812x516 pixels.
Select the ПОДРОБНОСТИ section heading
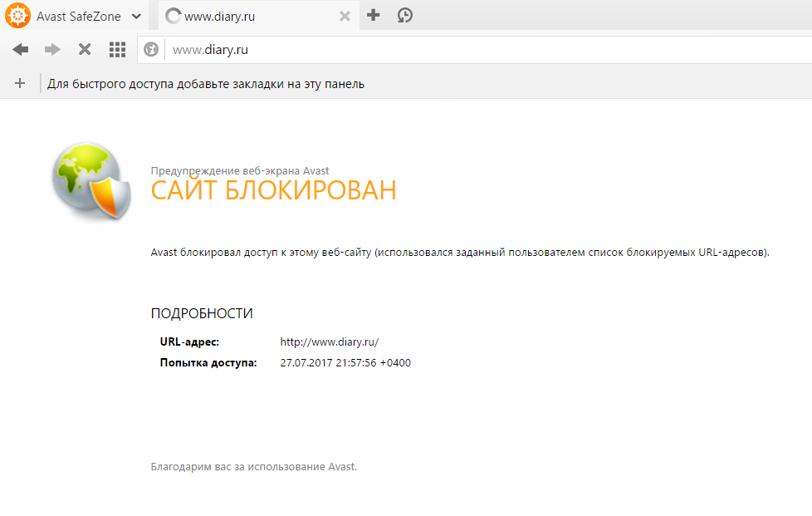point(201,313)
